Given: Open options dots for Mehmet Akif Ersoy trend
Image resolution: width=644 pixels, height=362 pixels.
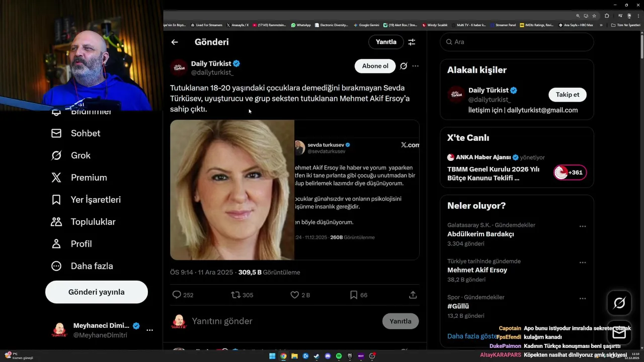Looking at the screenshot, I should click(x=583, y=262).
